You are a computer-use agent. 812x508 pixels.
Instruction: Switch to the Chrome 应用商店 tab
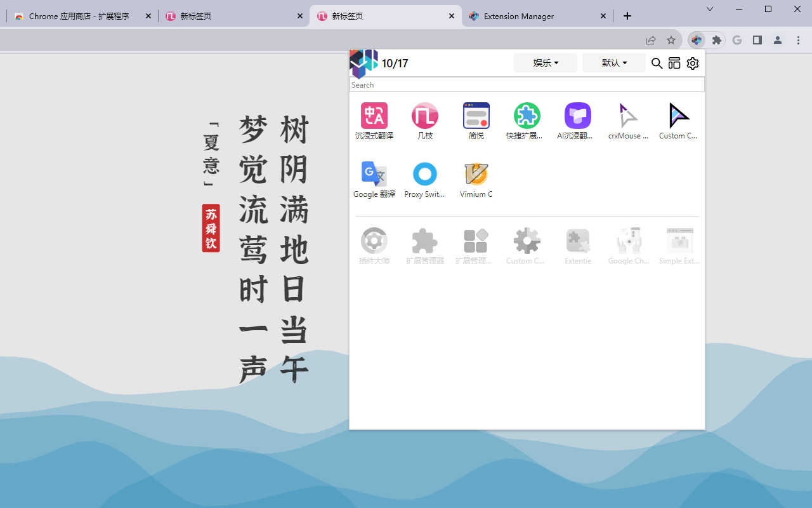(x=79, y=17)
